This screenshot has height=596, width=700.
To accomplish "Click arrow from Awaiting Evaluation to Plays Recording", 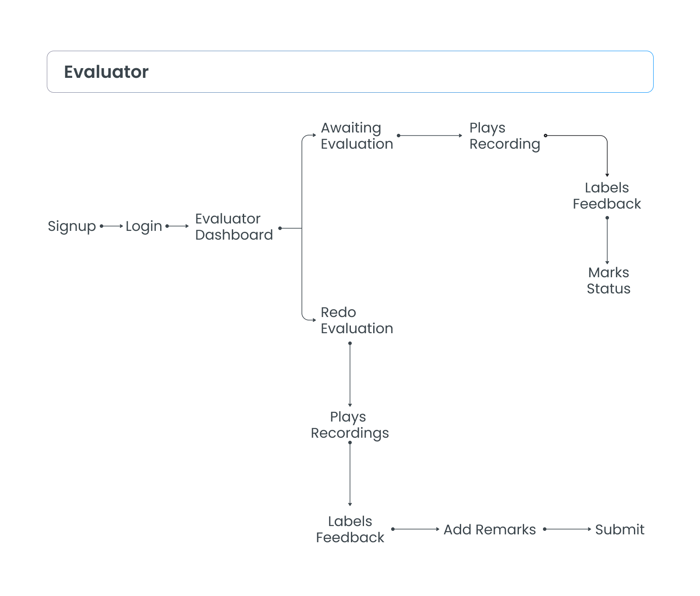I will tap(430, 136).
